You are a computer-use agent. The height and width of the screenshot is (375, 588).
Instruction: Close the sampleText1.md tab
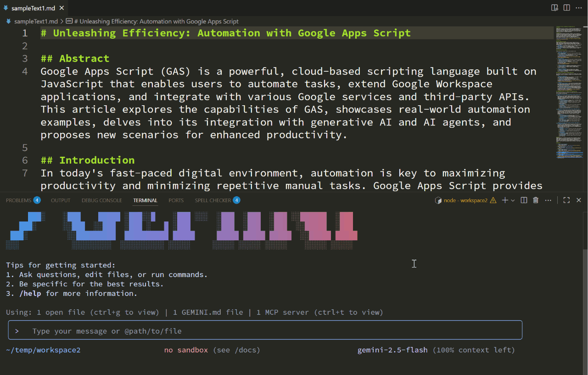click(x=62, y=8)
